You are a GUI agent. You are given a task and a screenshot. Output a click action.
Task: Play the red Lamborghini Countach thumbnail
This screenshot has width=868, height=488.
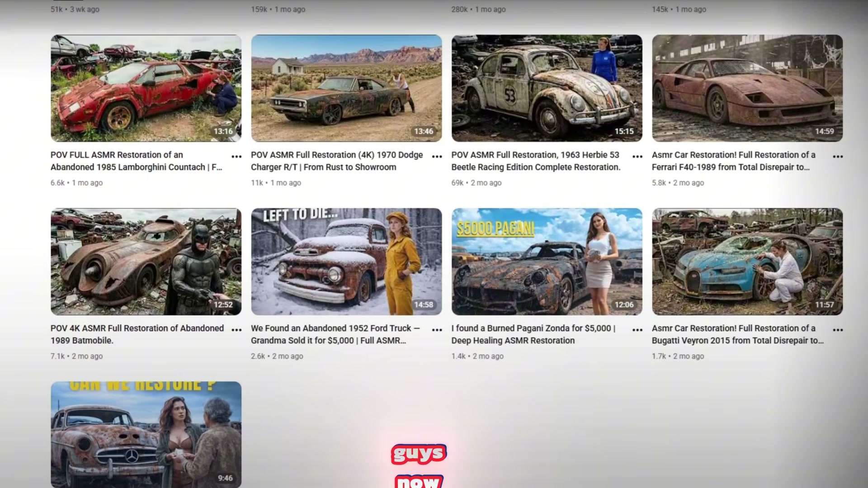pyautogui.click(x=146, y=88)
